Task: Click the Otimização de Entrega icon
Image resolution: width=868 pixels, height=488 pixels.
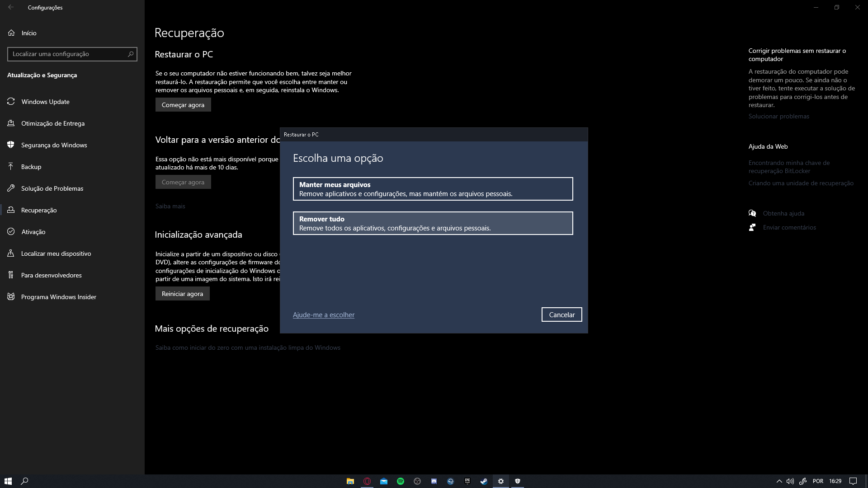Action: coord(11,123)
